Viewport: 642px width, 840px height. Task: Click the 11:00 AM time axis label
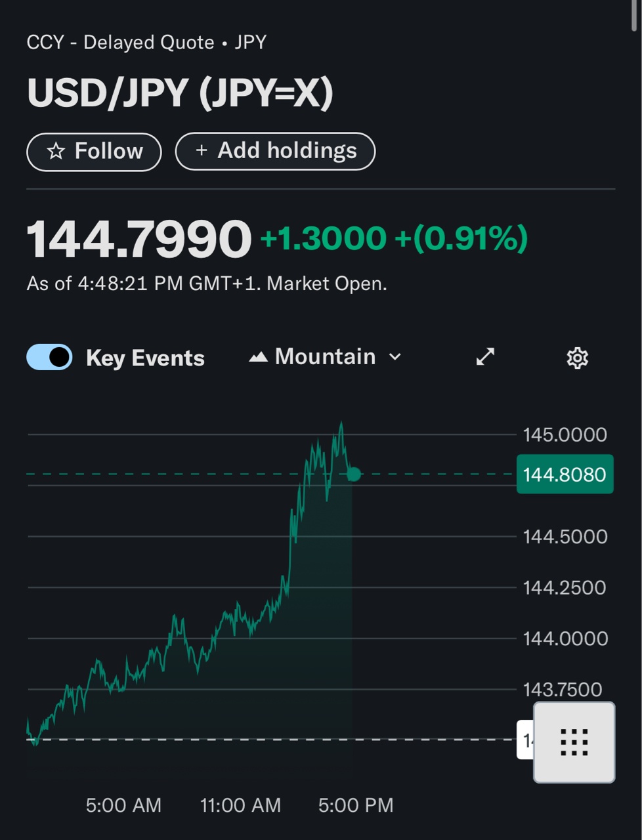tap(240, 805)
